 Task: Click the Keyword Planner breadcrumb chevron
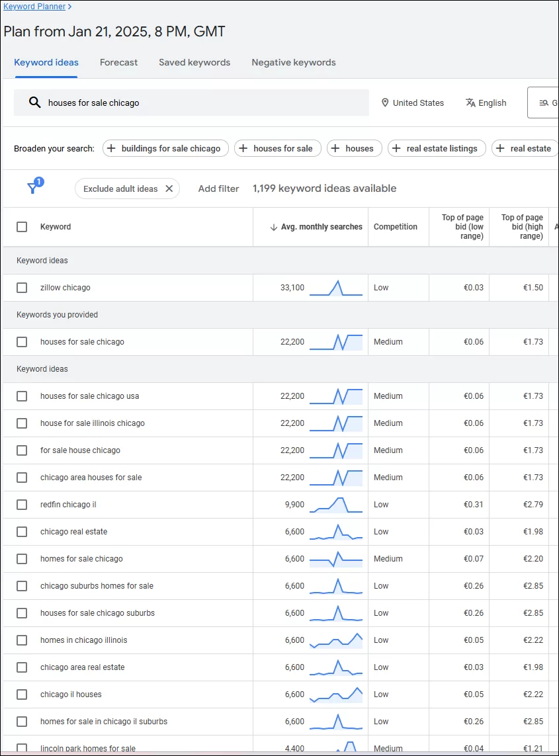click(70, 7)
